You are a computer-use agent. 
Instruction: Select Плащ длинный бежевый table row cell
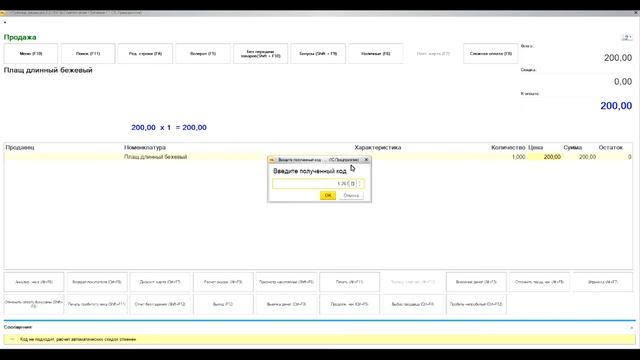[x=156, y=157]
